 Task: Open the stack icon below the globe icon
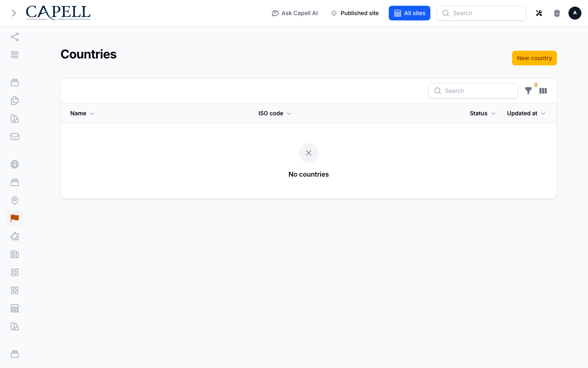point(15,182)
